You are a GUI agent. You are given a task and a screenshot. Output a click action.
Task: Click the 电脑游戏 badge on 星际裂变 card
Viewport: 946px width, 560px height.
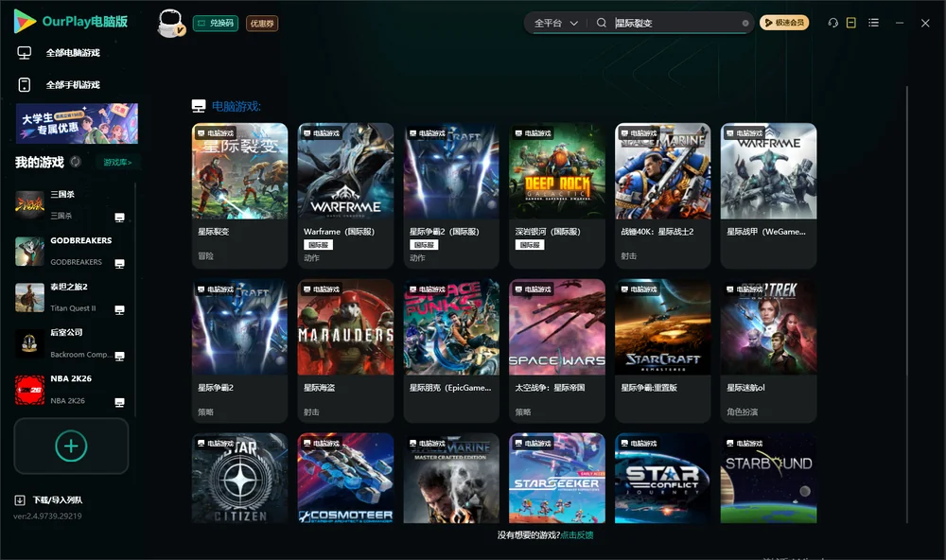click(216, 132)
